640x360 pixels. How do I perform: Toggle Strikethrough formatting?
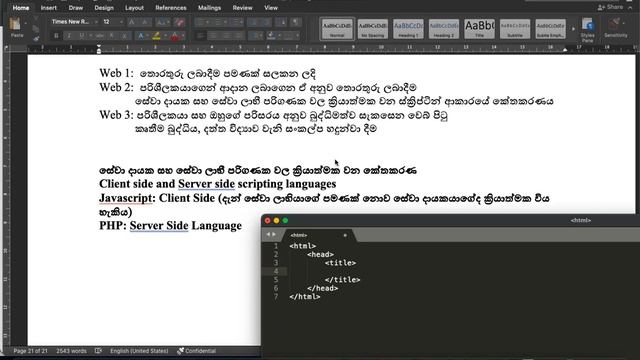[x=99, y=36]
